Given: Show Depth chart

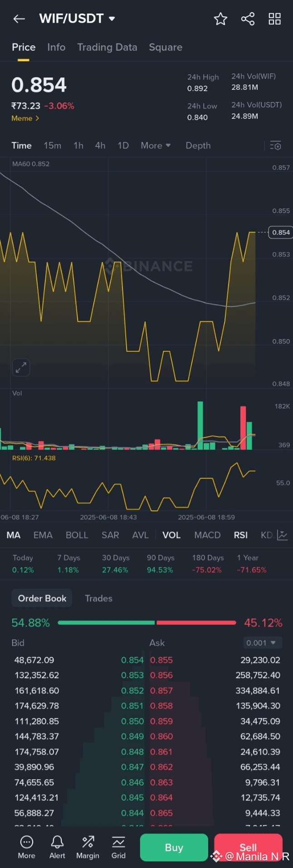Looking at the screenshot, I should [198, 145].
